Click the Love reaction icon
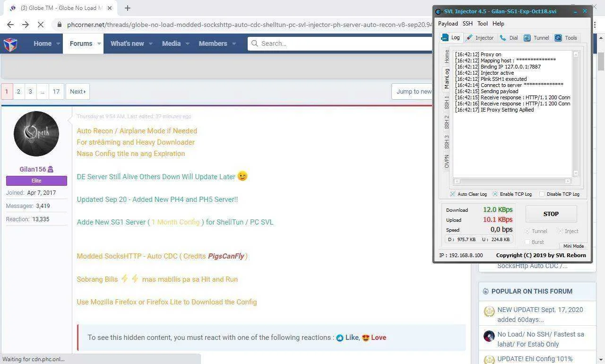This screenshot has width=605, height=364. pos(365,338)
